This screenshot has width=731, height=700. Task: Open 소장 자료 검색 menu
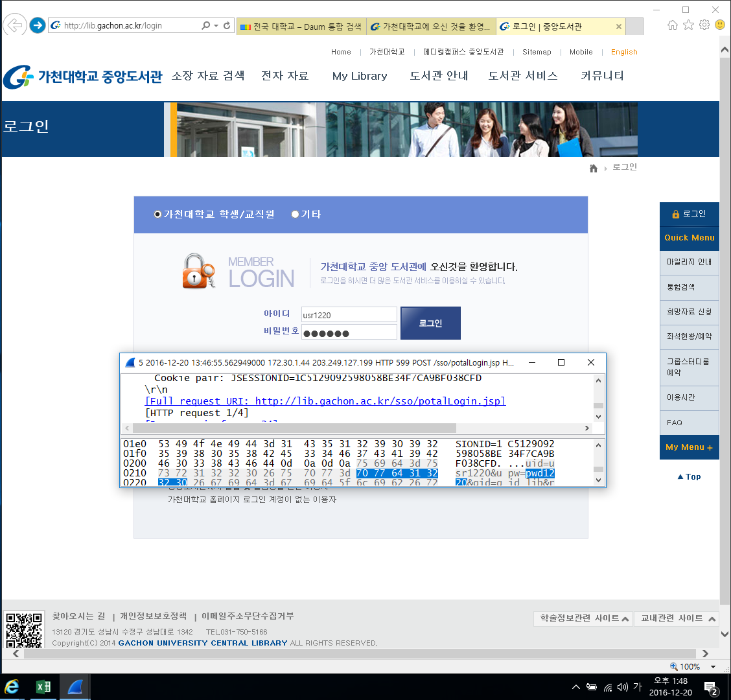(208, 76)
